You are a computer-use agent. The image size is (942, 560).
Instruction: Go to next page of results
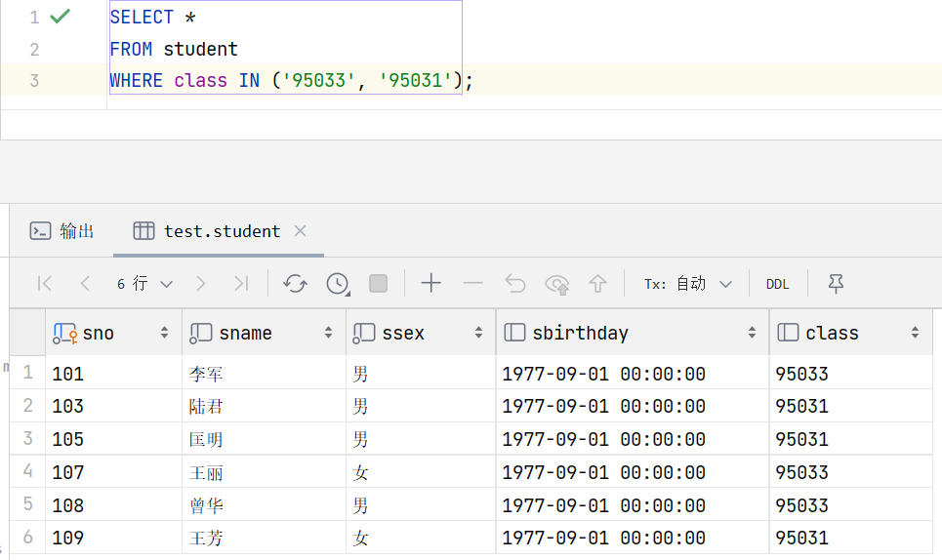pos(201,283)
